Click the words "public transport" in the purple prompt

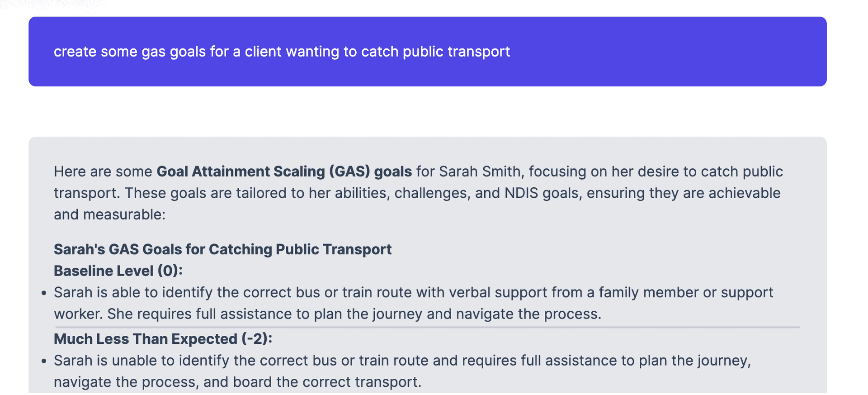click(456, 52)
